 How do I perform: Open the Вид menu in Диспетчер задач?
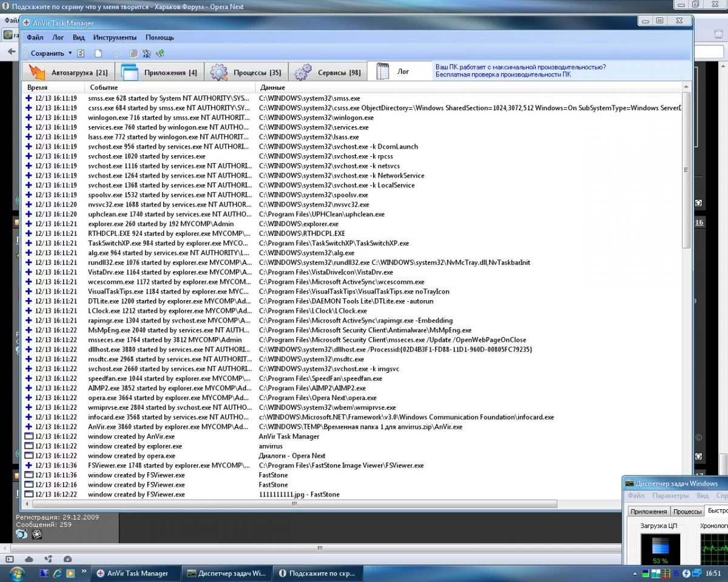coord(703,496)
